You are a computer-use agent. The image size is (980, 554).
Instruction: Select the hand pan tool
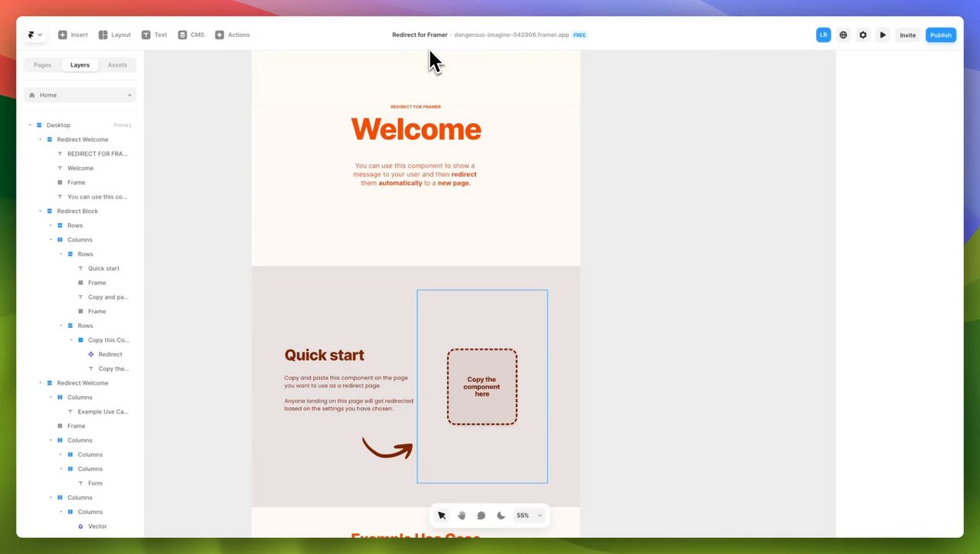[x=462, y=516]
